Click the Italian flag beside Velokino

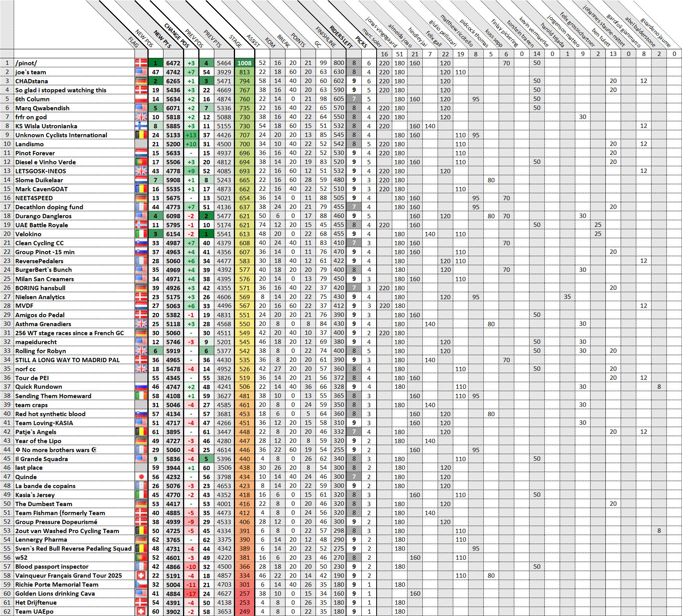(x=141, y=234)
